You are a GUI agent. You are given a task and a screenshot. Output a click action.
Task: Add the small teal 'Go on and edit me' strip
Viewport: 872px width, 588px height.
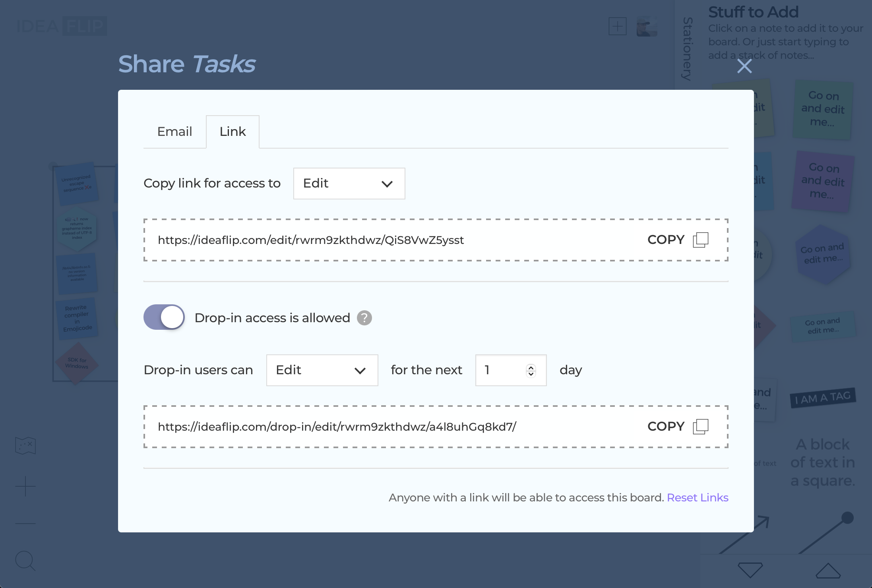tap(822, 326)
